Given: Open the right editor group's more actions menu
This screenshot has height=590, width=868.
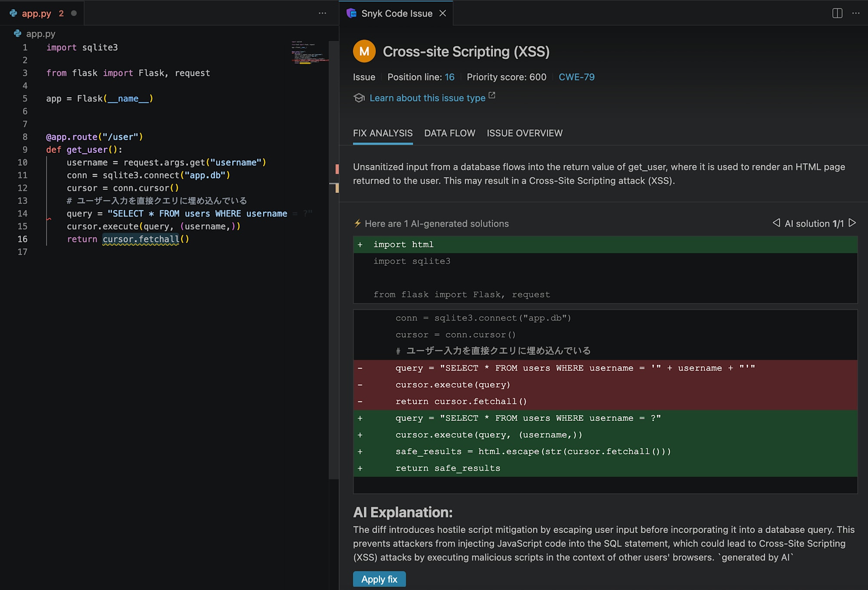Looking at the screenshot, I should click(856, 13).
